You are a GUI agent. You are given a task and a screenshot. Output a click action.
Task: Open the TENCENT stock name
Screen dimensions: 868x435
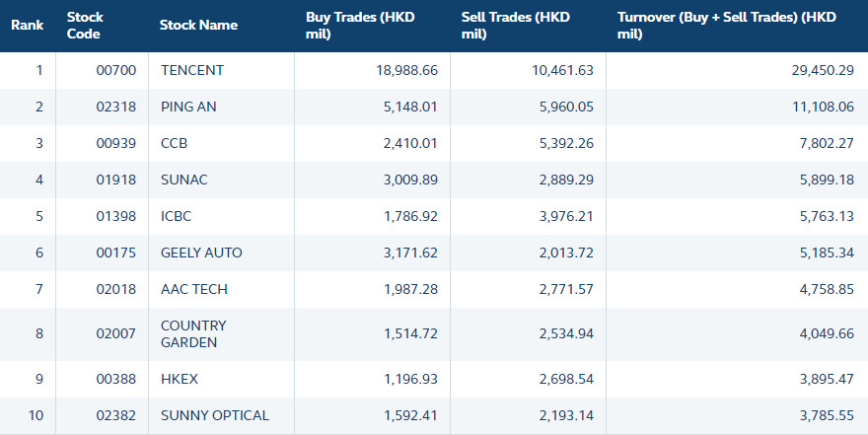point(192,70)
